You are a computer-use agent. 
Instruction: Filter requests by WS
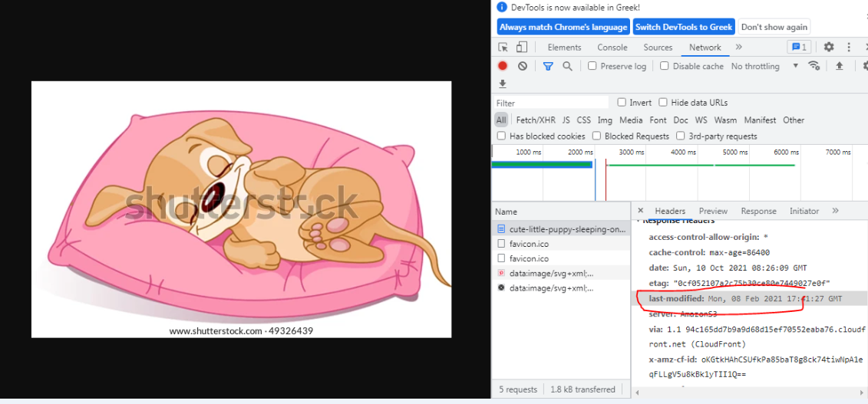pos(701,120)
